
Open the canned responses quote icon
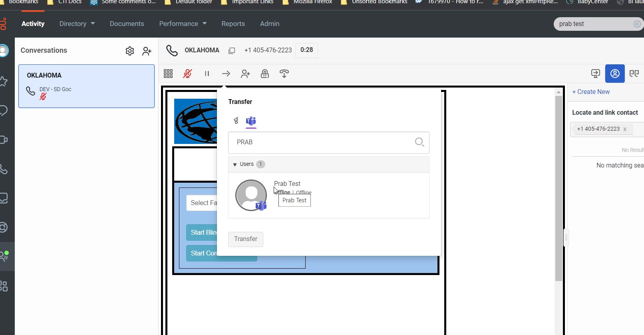634,74
